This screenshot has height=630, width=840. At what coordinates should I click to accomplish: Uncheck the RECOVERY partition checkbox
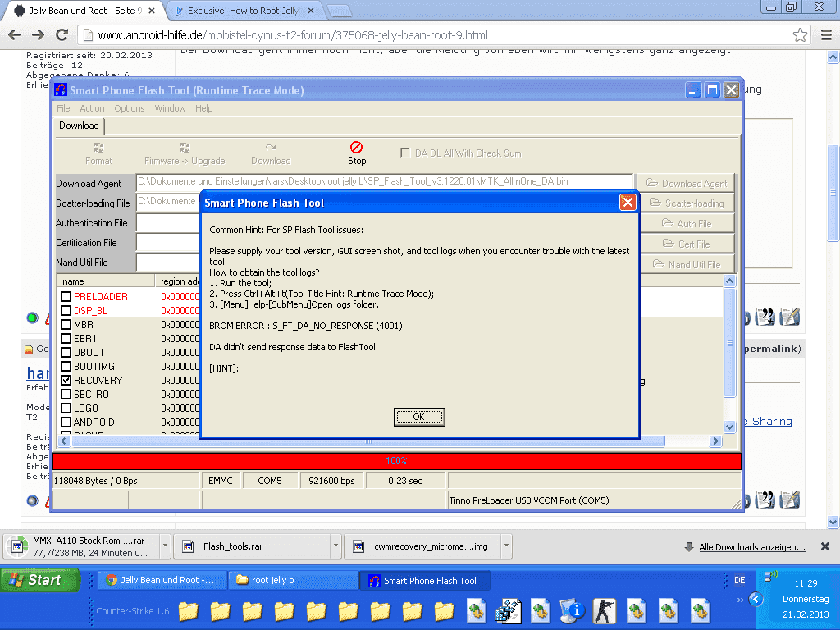pyautogui.click(x=66, y=380)
